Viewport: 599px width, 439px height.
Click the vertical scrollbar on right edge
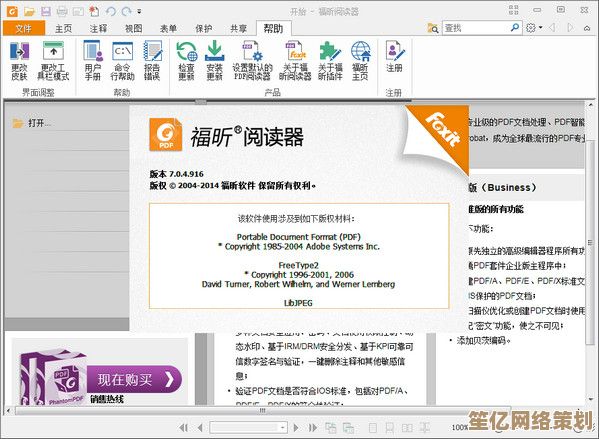[591, 243]
